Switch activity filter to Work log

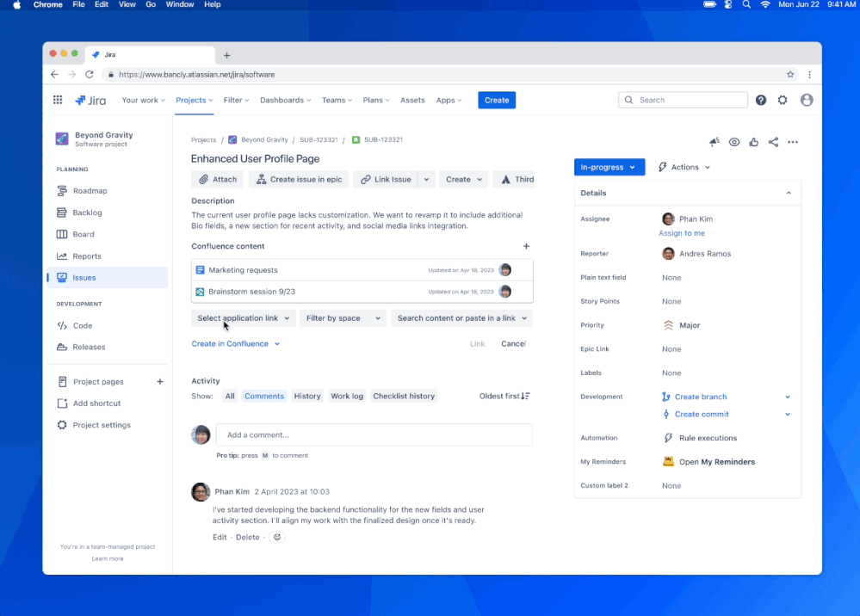[347, 396]
